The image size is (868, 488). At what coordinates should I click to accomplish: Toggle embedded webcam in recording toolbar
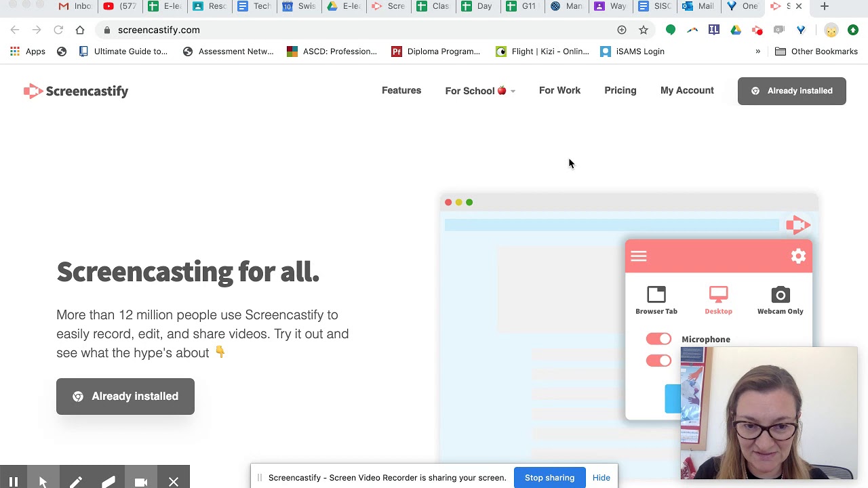141,482
